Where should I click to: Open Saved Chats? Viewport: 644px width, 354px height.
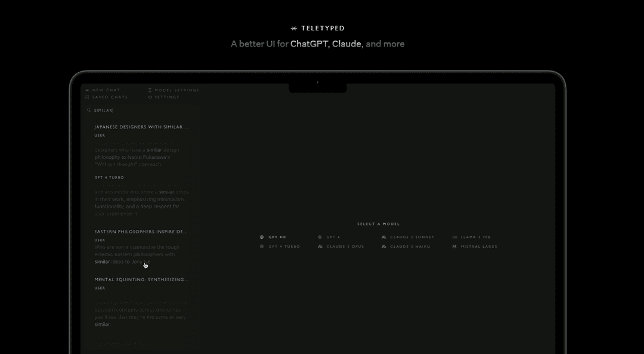[106, 97]
